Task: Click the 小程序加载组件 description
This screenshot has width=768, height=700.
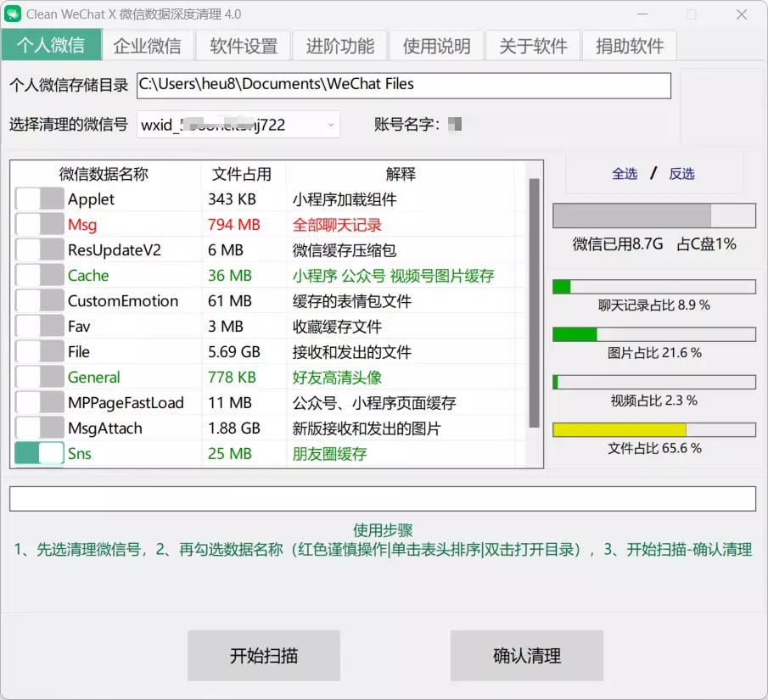Action: (345, 199)
